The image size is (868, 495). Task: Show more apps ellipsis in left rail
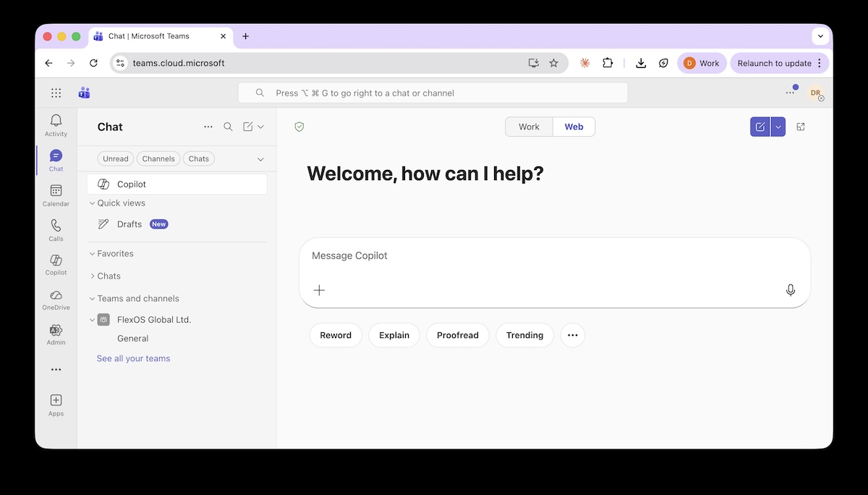click(56, 369)
